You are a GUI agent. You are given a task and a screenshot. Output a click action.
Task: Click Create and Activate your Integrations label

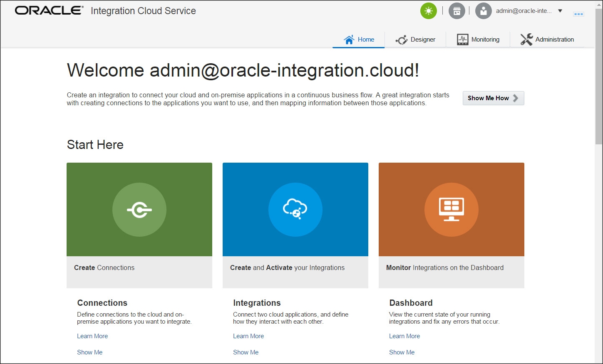(288, 268)
